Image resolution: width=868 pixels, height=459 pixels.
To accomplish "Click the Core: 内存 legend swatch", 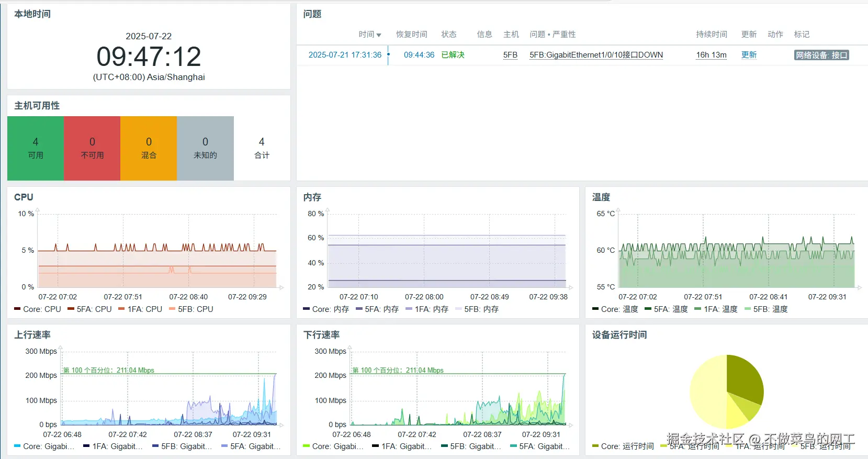I will (306, 309).
